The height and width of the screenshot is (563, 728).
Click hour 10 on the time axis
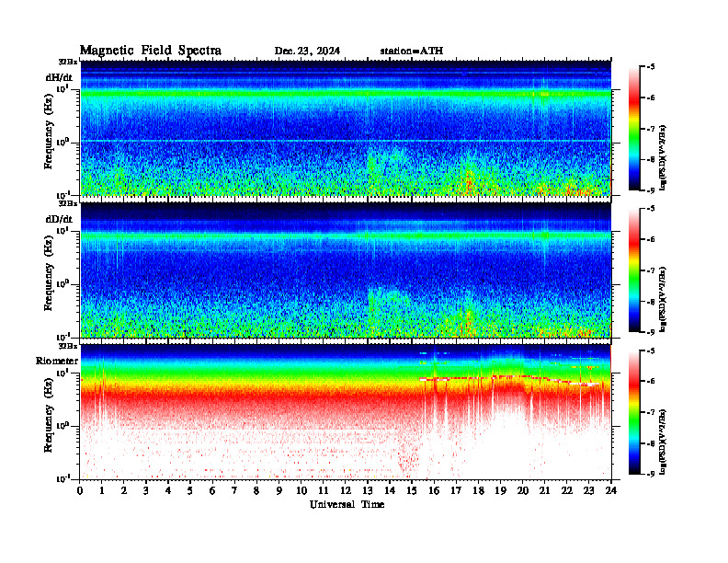coord(301,490)
